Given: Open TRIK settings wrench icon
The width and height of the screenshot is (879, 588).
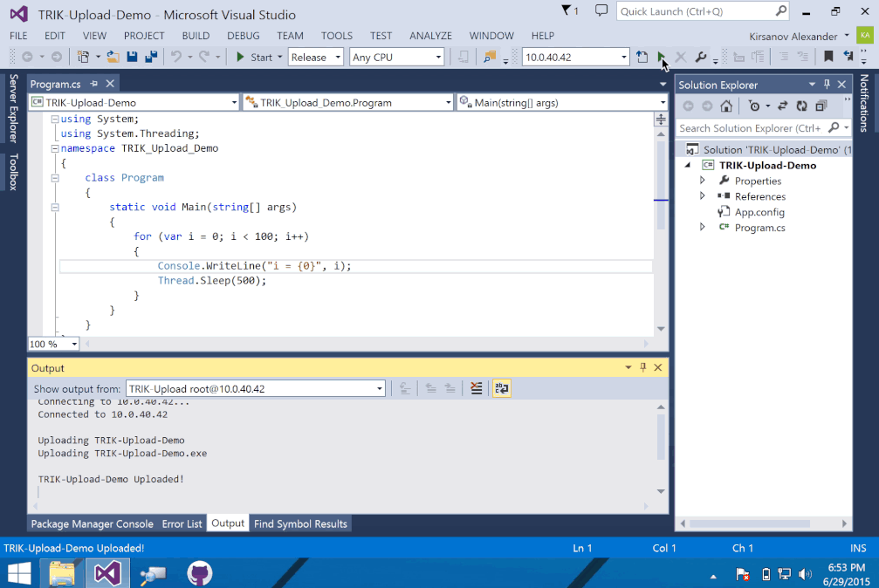Looking at the screenshot, I should click(700, 57).
